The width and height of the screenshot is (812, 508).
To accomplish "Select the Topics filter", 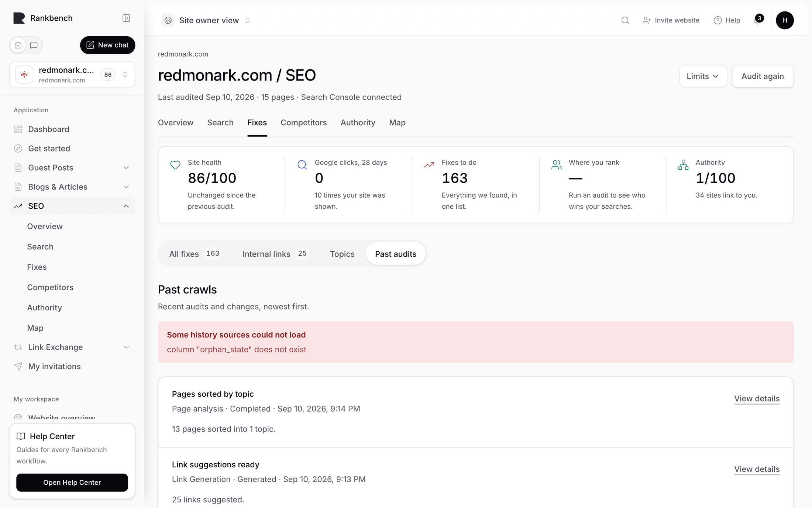I will [342, 254].
